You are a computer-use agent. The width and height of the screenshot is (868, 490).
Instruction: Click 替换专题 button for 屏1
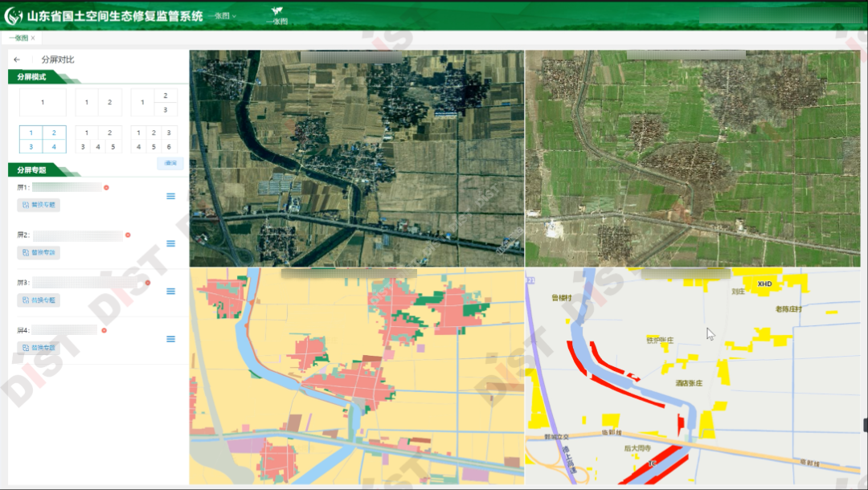point(39,205)
